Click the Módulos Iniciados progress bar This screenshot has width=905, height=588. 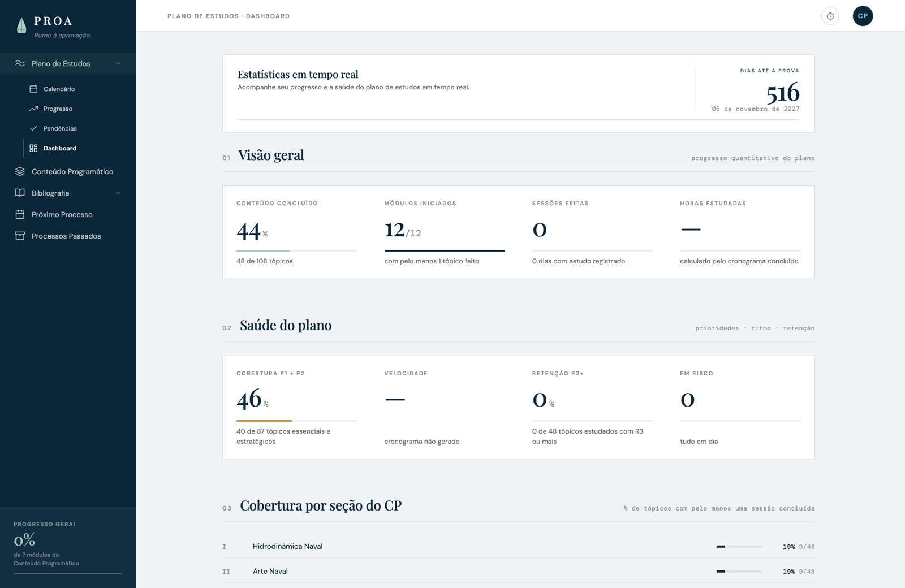[445, 250]
